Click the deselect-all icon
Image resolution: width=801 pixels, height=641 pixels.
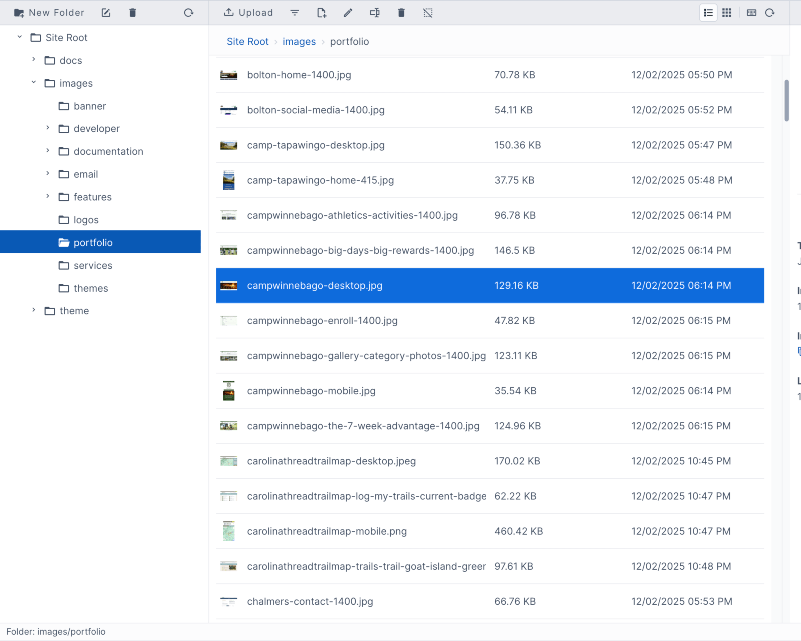pyautogui.click(x=428, y=12)
